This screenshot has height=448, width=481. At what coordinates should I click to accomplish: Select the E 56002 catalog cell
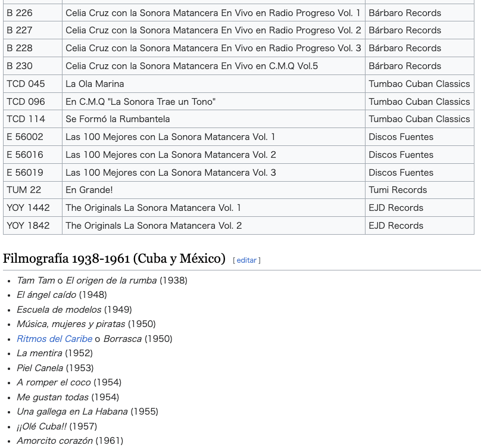click(x=33, y=136)
